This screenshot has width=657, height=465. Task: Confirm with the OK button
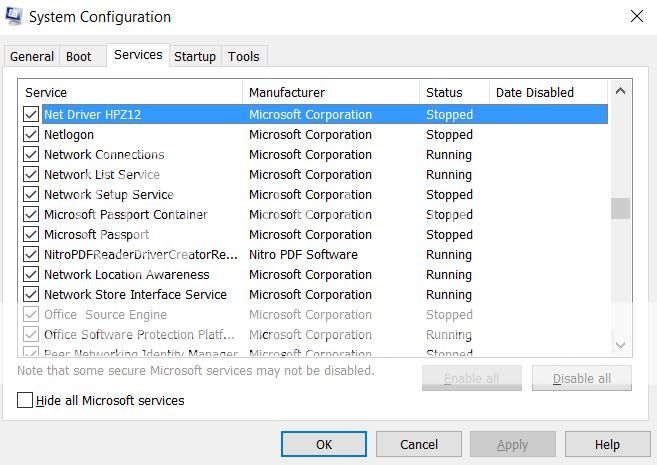324,444
